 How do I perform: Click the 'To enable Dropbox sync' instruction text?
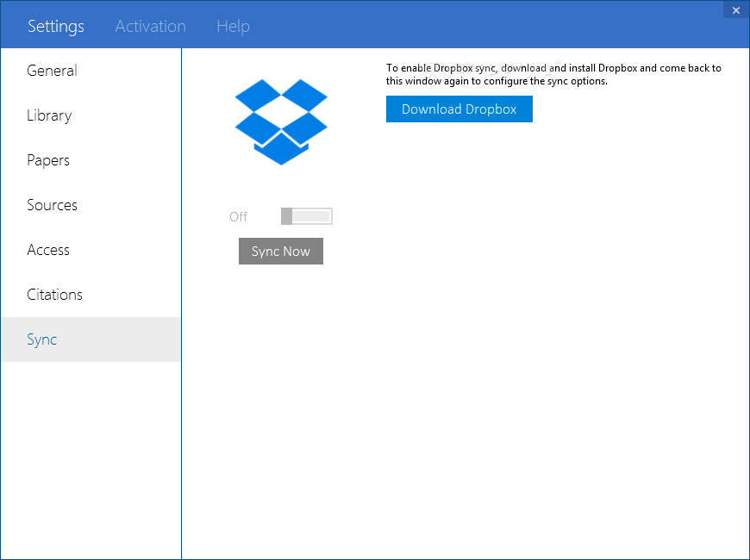click(553, 75)
